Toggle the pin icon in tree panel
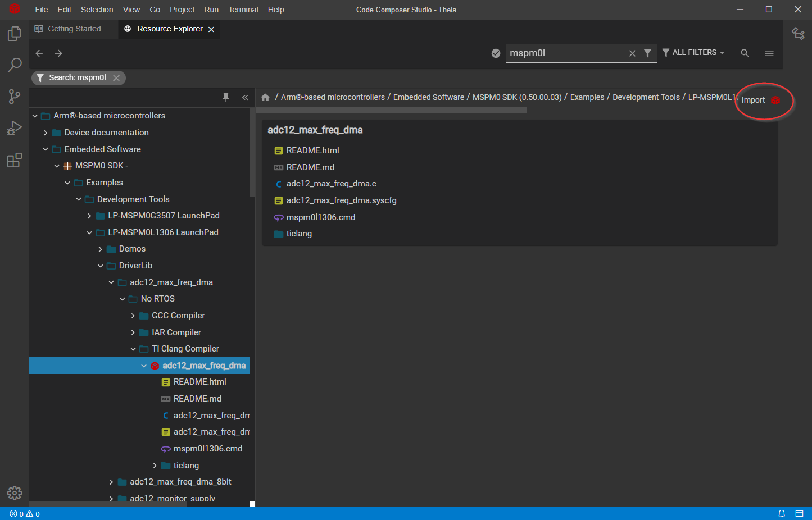Viewport: 812px width, 520px height. 226,97
